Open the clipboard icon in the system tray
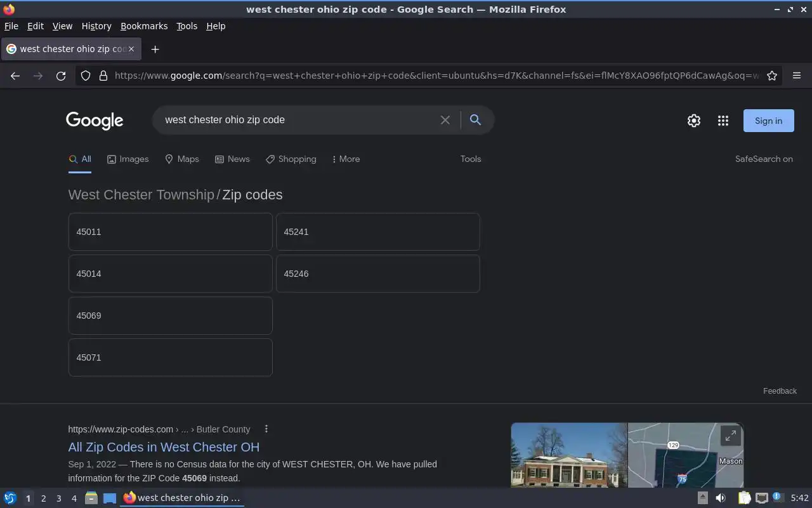The height and width of the screenshot is (508, 812). [744, 498]
